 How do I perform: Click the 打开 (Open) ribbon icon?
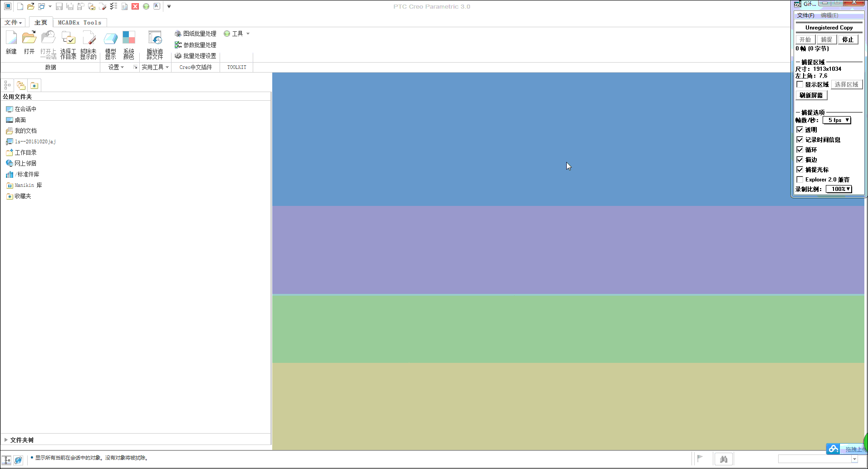tap(29, 43)
